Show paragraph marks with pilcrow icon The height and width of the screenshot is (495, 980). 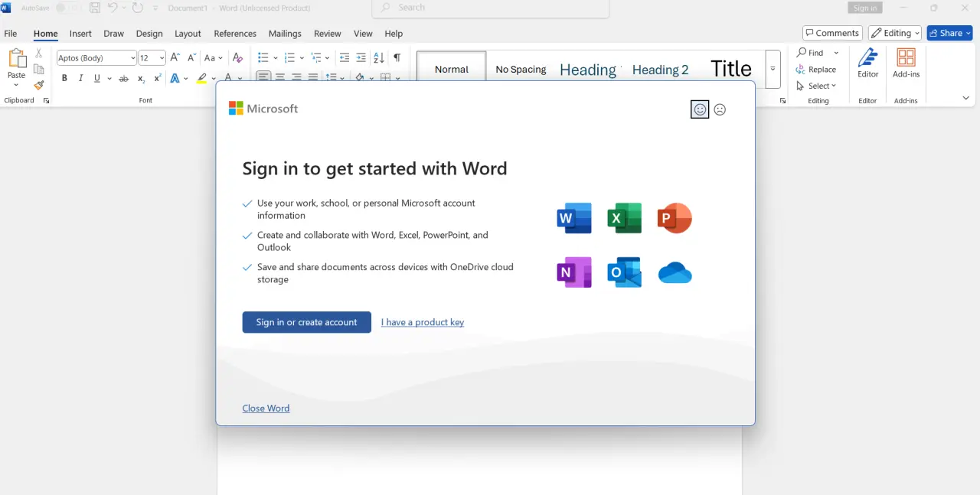397,57
